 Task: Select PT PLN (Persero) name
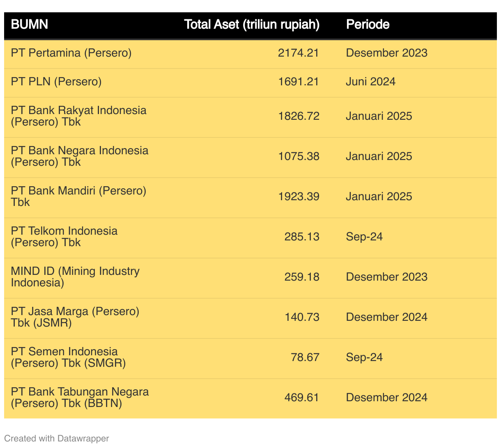click(56, 82)
